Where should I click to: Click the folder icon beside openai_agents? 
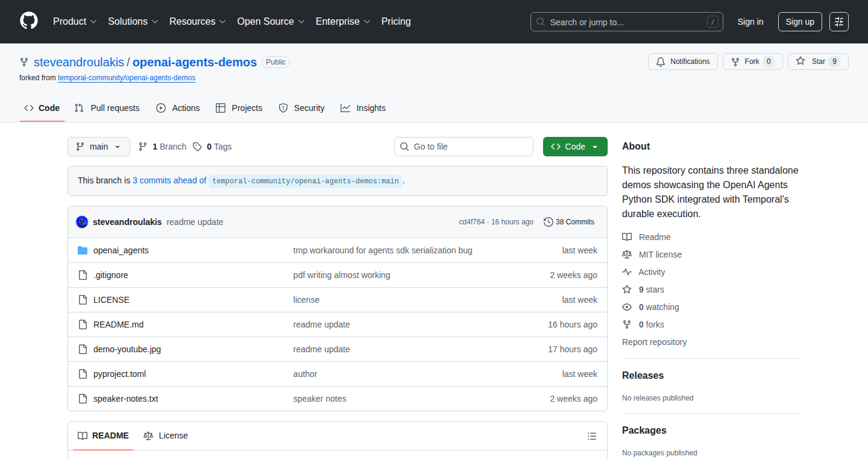83,250
